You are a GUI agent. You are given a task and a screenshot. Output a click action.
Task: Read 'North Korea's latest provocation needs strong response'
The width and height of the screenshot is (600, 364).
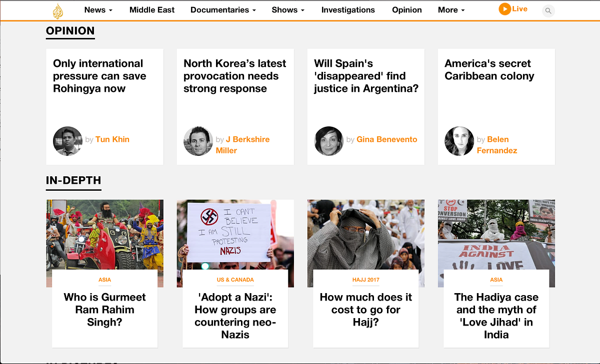[235, 76]
